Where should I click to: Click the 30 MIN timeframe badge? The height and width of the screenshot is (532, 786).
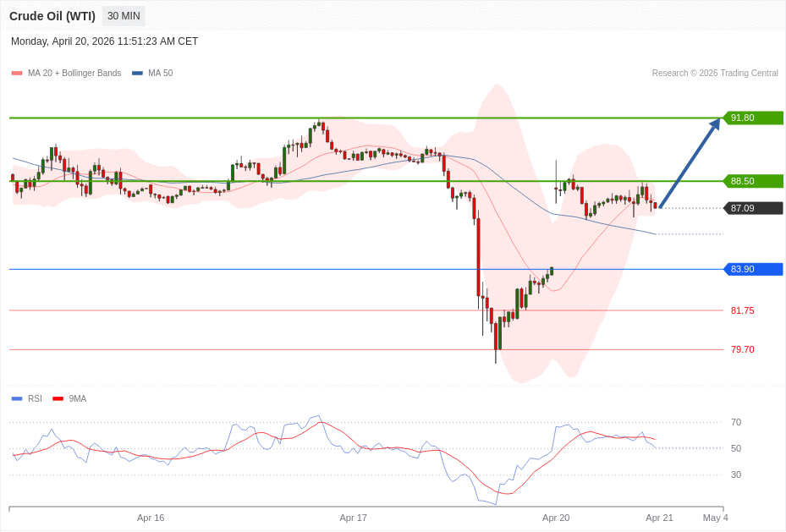click(124, 16)
